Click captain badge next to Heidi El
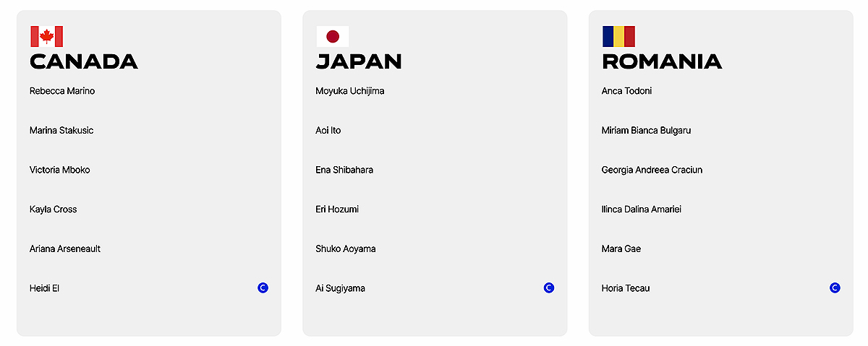The width and height of the screenshot is (868, 346). [x=263, y=288]
